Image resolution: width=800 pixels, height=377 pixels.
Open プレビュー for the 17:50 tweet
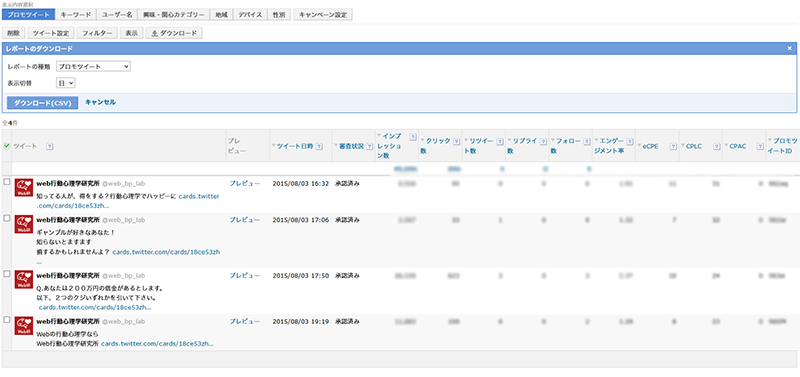(x=244, y=275)
